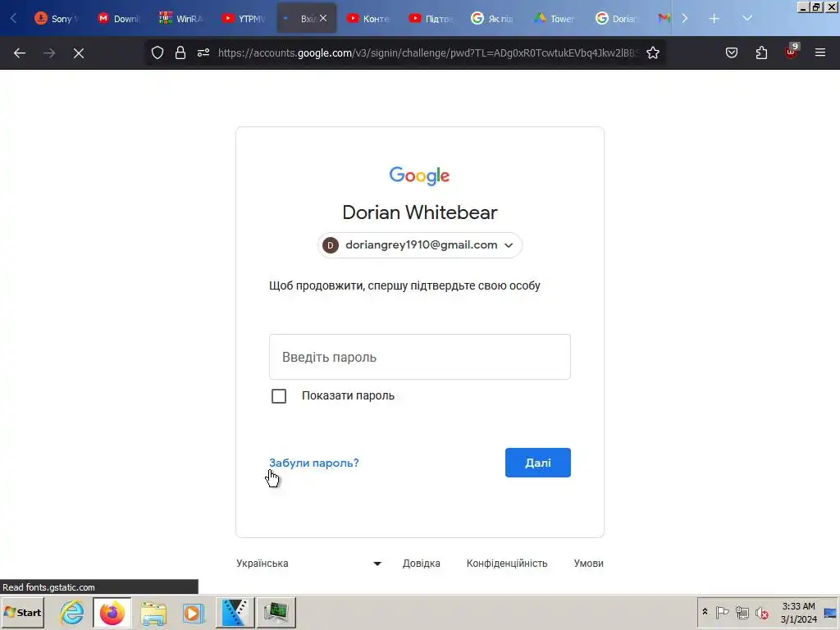Open a new tab with plus icon

click(714, 19)
